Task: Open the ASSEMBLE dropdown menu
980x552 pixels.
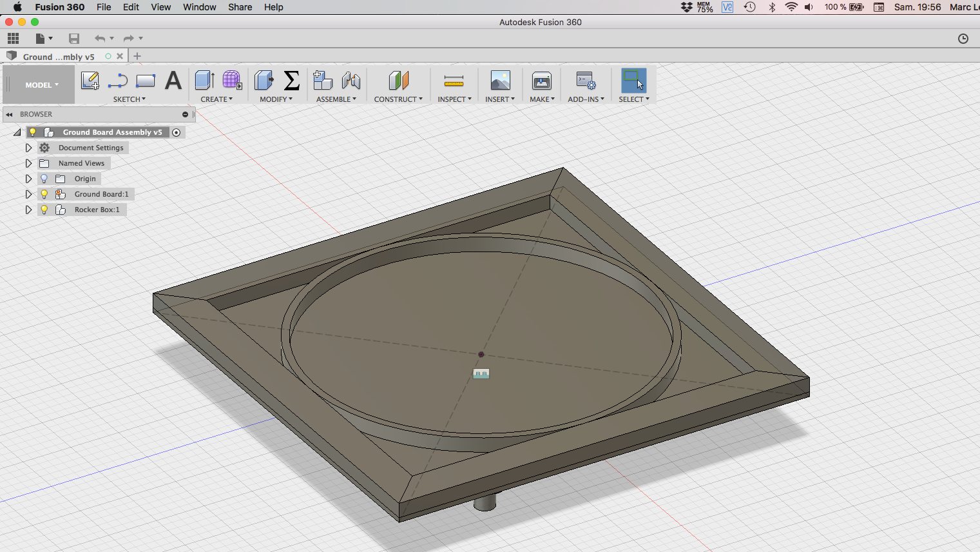Action: (x=336, y=99)
